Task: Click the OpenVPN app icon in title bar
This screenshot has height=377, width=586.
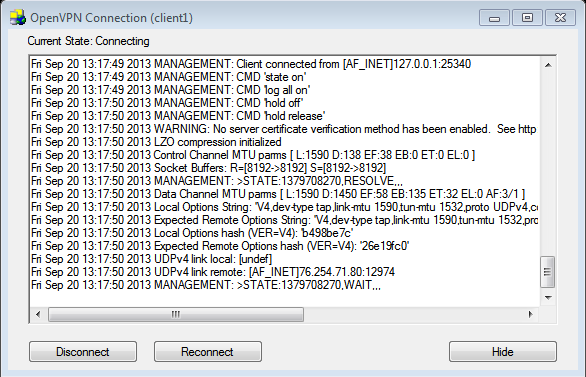Action: click(x=18, y=17)
